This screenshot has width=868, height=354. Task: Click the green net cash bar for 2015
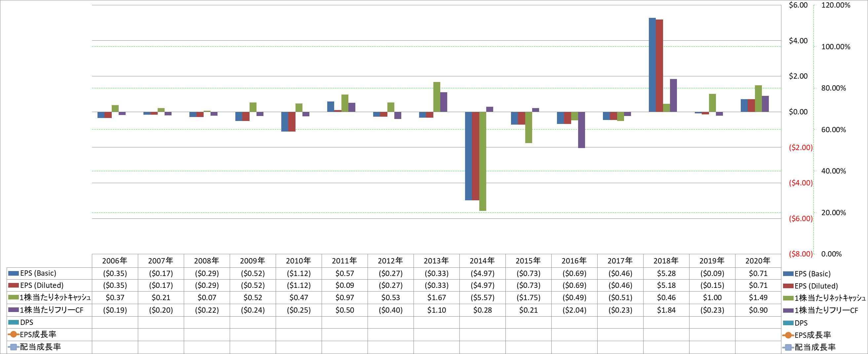528,127
